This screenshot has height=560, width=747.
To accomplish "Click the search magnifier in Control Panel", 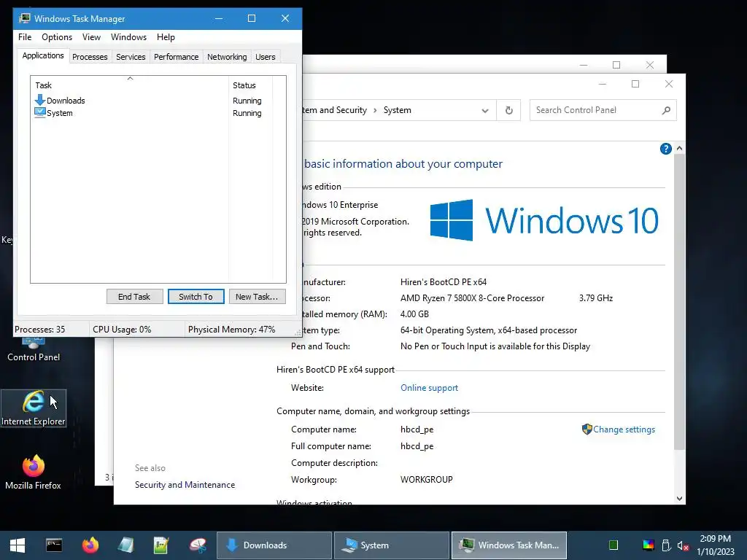I will 666,111.
